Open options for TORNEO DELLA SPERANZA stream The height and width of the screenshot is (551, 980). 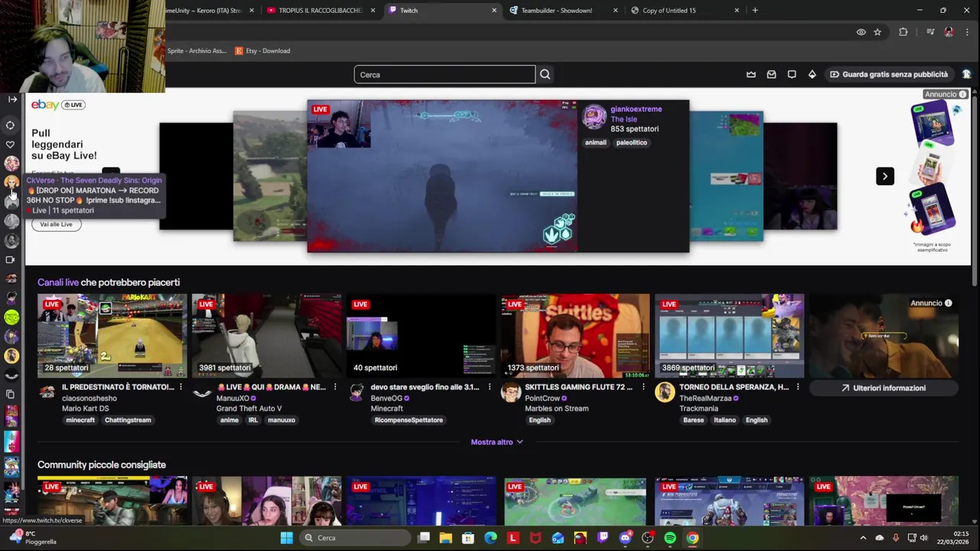pos(798,387)
